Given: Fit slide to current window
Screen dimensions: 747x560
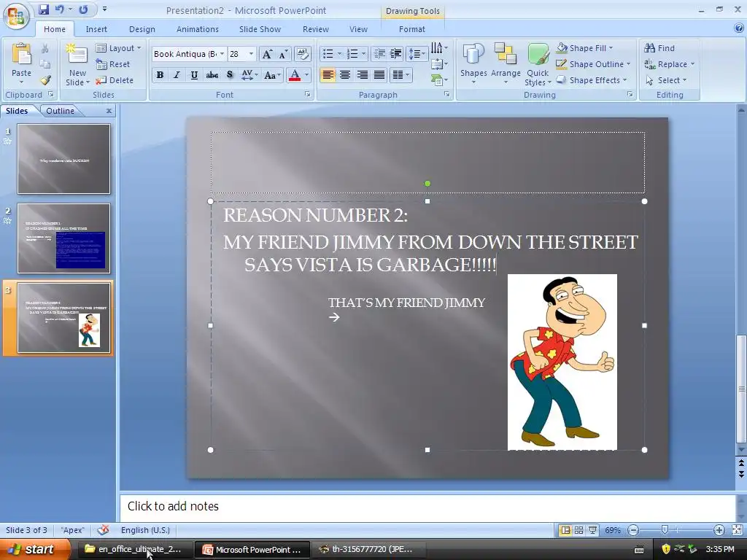Looking at the screenshot, I should 737,530.
